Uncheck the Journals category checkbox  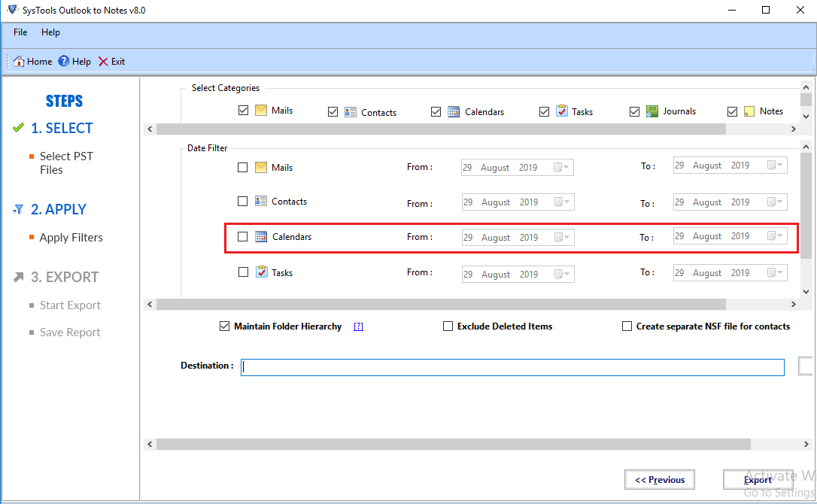pyautogui.click(x=635, y=111)
